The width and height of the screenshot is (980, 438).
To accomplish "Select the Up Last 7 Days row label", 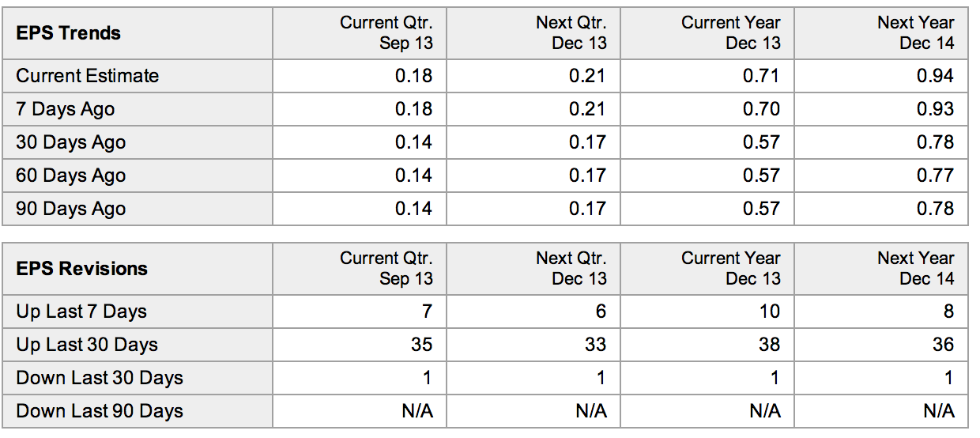I will click(81, 312).
